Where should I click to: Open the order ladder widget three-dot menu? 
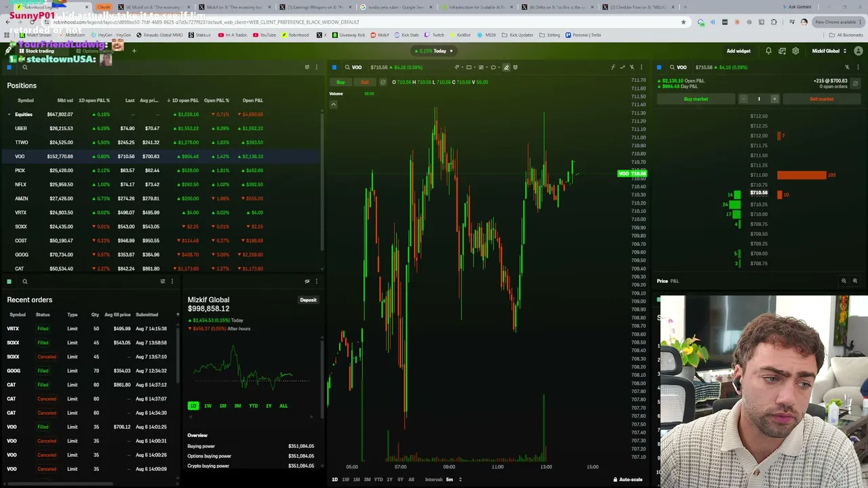point(858,67)
